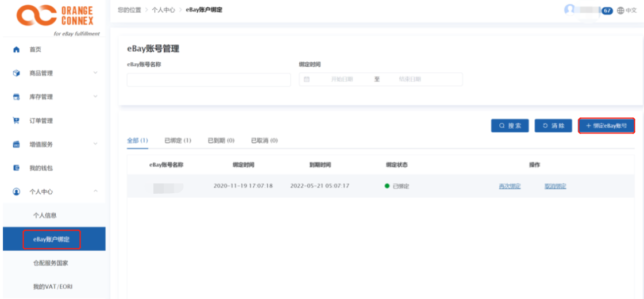Click the 绑定时间 column header
This screenshot has height=299, width=644.
click(x=243, y=165)
